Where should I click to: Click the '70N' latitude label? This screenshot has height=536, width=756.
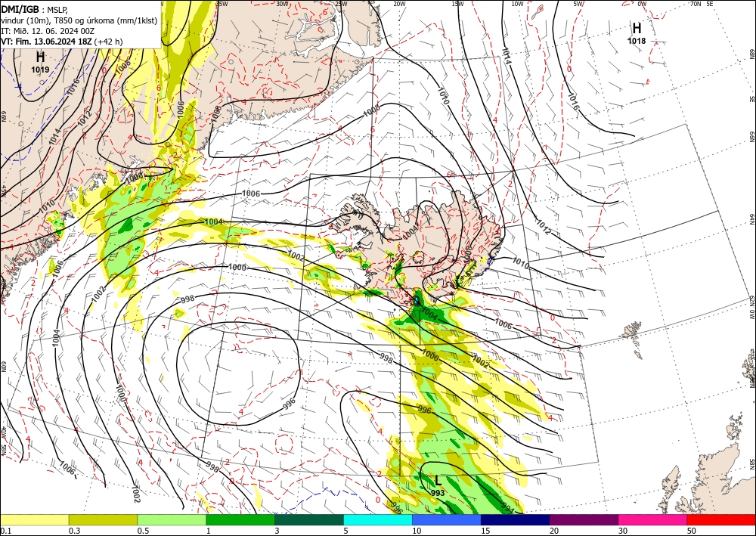coord(696,4)
